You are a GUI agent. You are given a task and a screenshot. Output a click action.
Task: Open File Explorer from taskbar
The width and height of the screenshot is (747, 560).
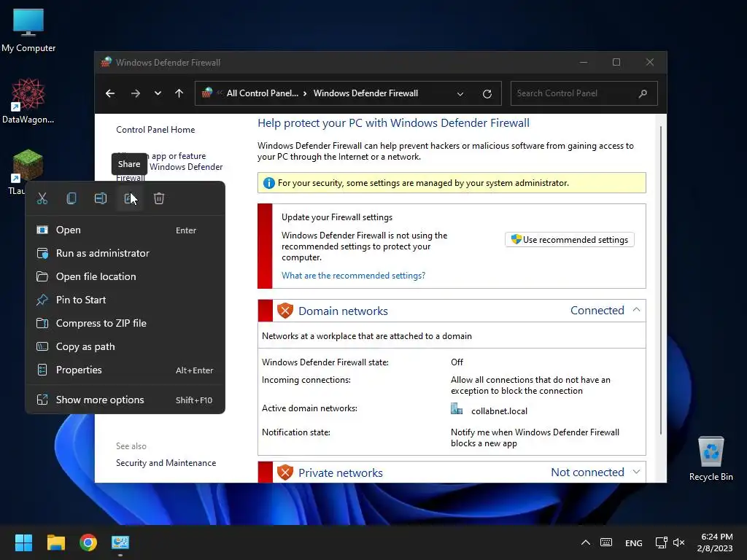click(55, 542)
